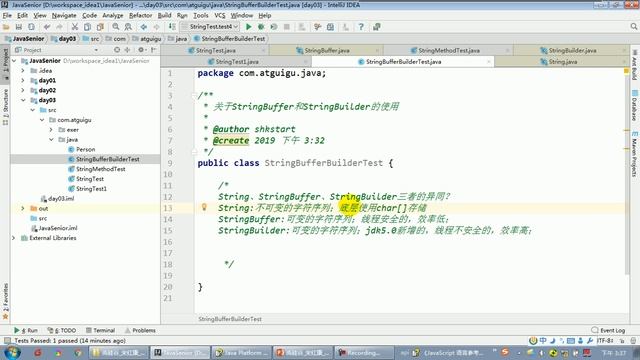Open the Refactor menu

[x=140, y=16]
